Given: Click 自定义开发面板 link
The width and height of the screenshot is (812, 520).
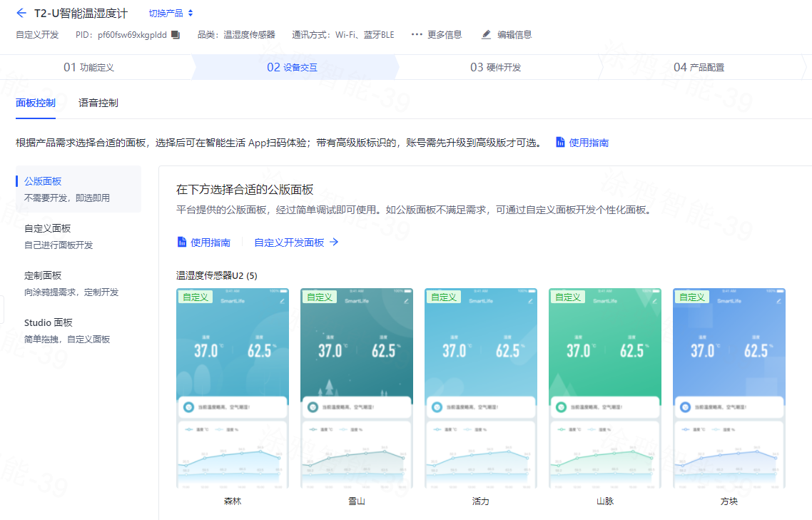Looking at the screenshot, I should pos(289,243).
